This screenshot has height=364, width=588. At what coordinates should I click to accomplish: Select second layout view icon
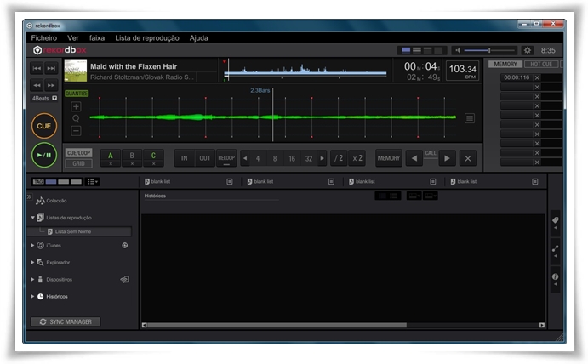click(x=417, y=50)
